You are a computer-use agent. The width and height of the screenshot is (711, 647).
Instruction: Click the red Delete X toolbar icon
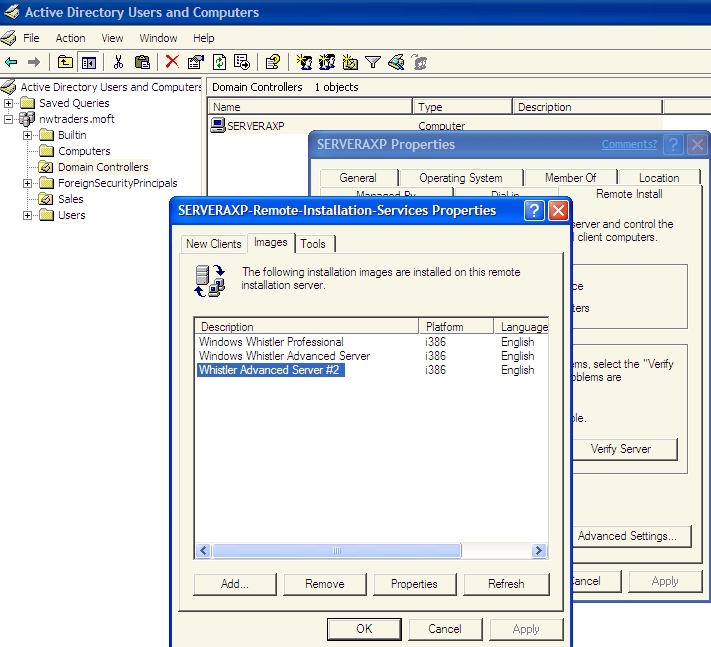point(172,62)
